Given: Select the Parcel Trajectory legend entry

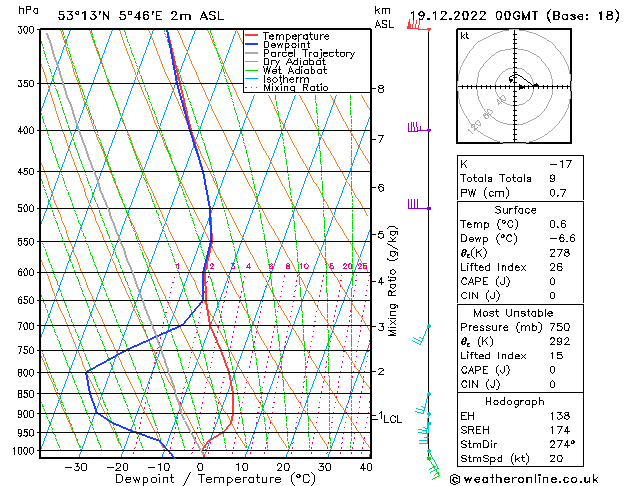Looking at the screenshot, I should pos(309,53).
